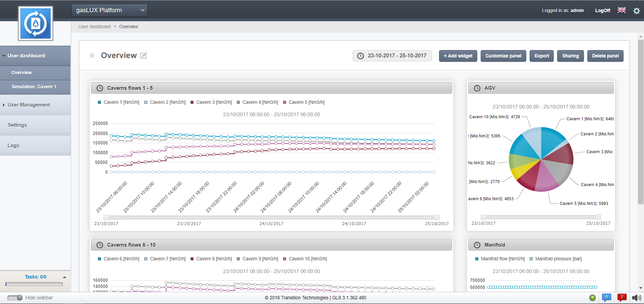Select Simulation: Cavern 1 sidebar item

click(x=34, y=87)
